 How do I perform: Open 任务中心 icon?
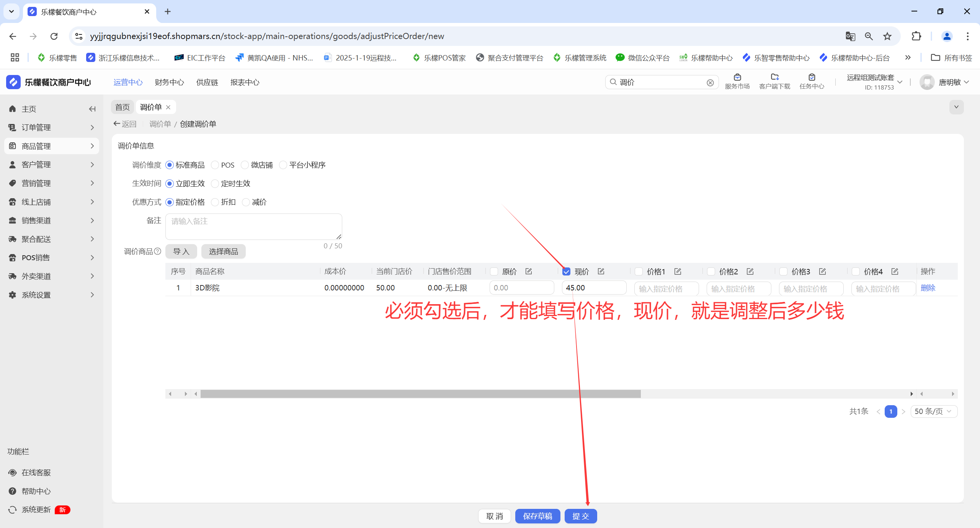pos(812,78)
